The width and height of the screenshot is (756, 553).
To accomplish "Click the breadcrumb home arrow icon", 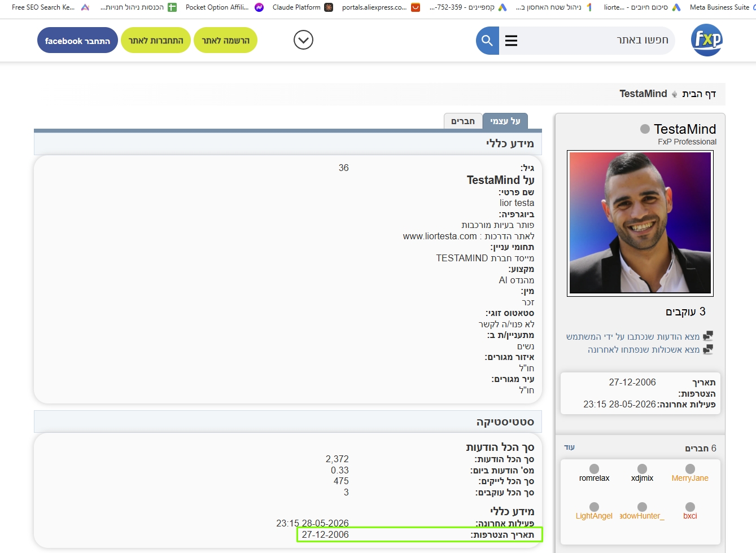I will coord(674,94).
